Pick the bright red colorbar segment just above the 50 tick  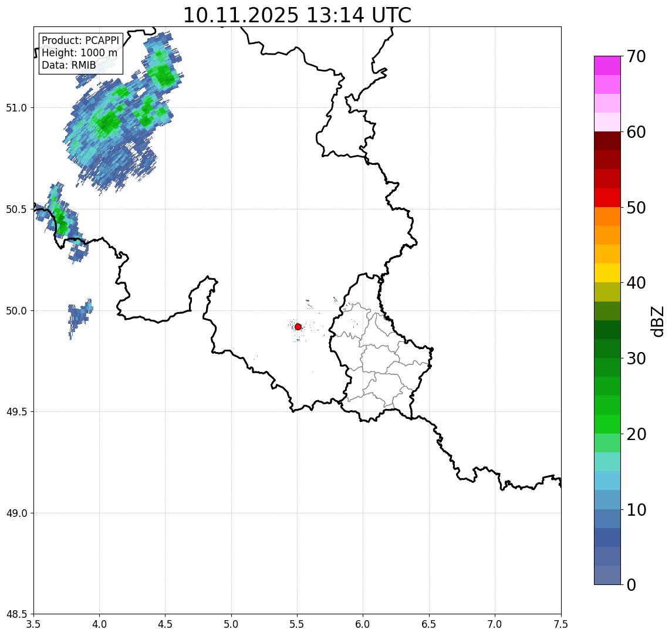tap(607, 198)
